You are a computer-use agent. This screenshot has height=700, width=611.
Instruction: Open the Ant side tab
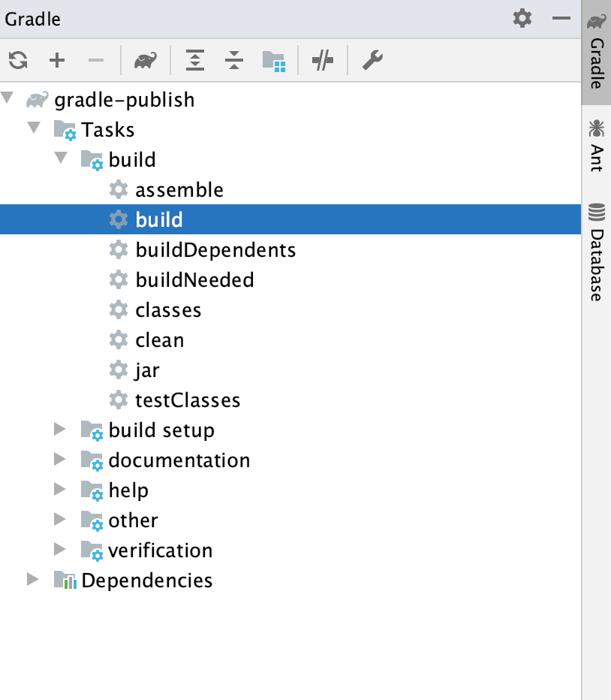coord(597,146)
